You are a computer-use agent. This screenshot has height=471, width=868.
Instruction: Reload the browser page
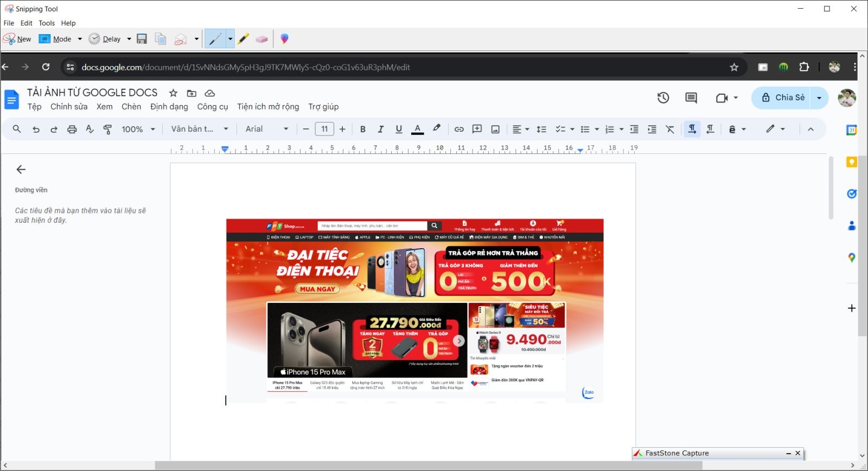pos(46,67)
